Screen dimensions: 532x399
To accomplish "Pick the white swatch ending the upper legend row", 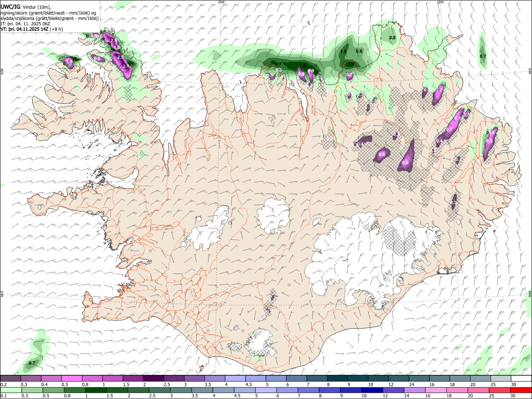I will pyautogui.click(x=520, y=379).
